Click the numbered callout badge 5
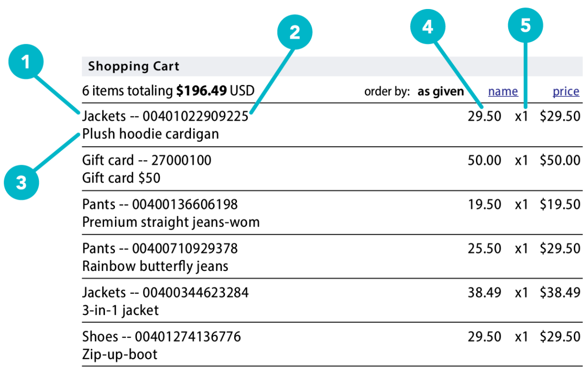Image resolution: width=588 pixels, height=370 pixels. point(525,25)
